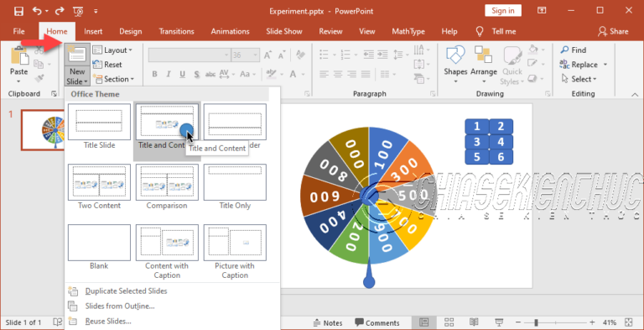
Task: Toggle Strikethrough formatting
Action: (210, 75)
